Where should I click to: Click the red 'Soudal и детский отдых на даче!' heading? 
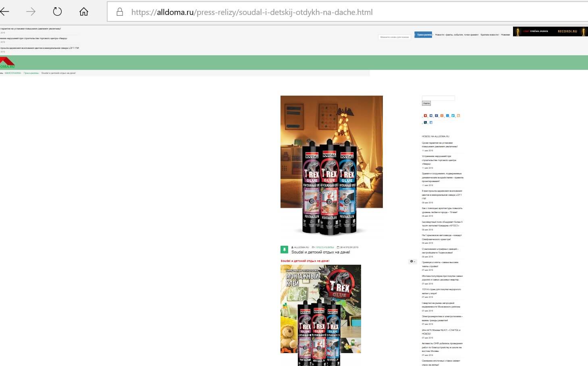pyautogui.click(x=305, y=261)
